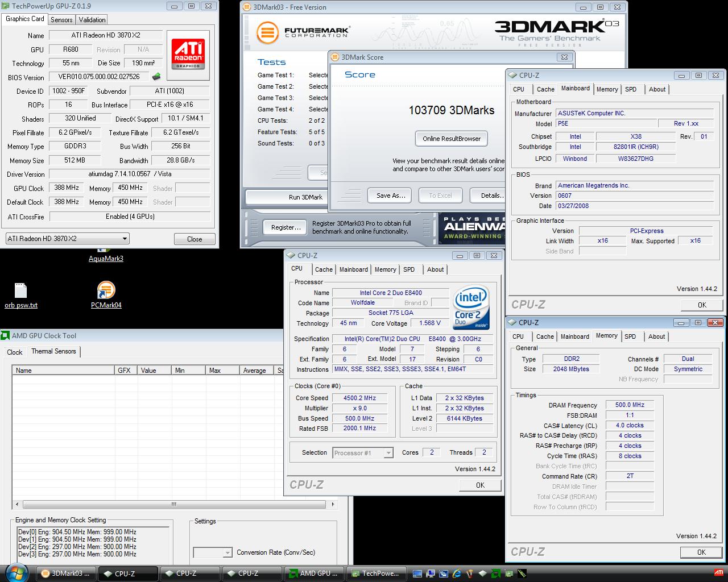Open the Online ResultBrowser
This screenshot has height=582, width=728.
pyautogui.click(x=452, y=139)
